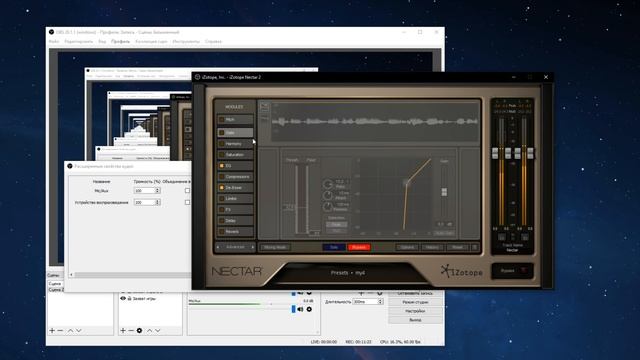Select the Delay module in Nectar
The height and width of the screenshot is (360, 640).
(235, 221)
